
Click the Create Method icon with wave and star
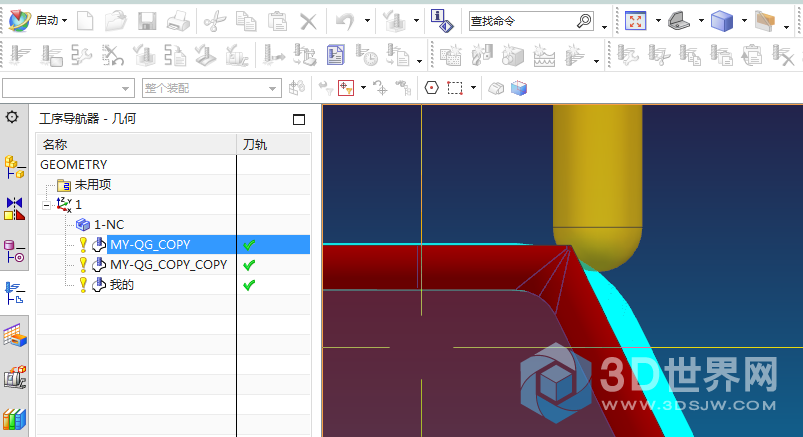tap(544, 55)
